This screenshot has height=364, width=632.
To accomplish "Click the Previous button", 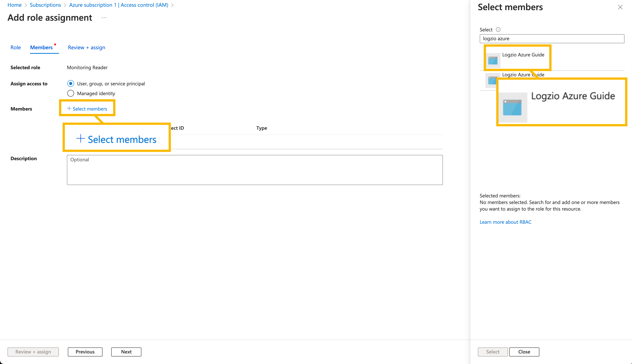I will [85, 352].
